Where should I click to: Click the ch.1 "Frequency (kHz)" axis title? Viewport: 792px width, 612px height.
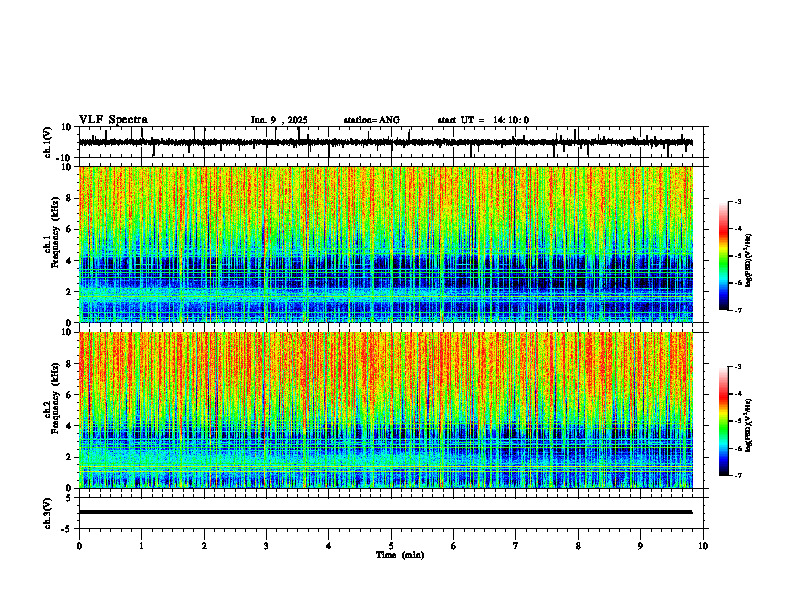pyautogui.click(x=55, y=232)
